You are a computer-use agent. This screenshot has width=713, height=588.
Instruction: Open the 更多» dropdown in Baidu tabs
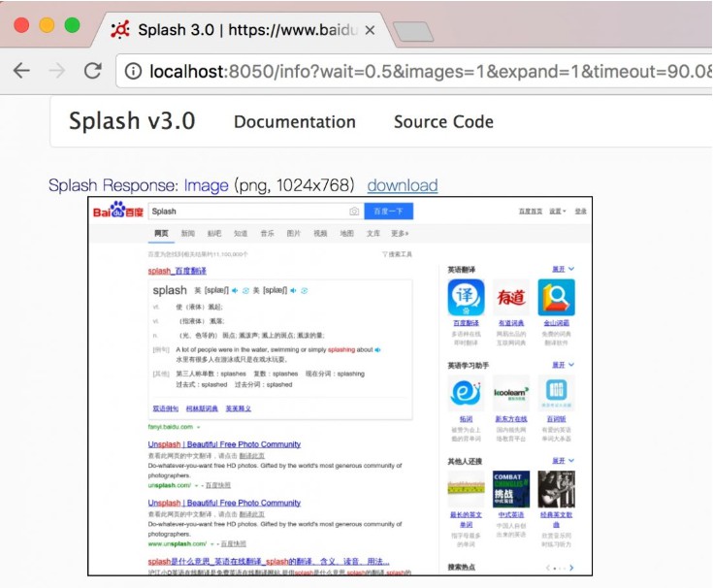pyautogui.click(x=400, y=233)
